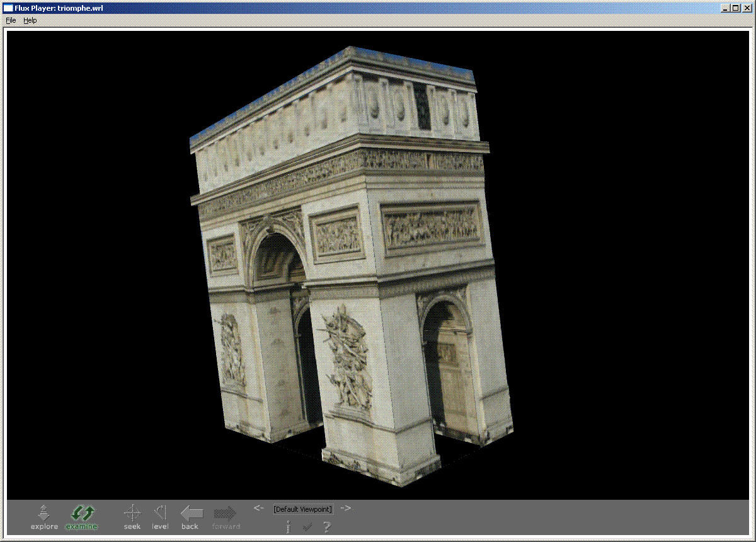The image size is (756, 542).
Task: Open the Help menu
Action: [30, 20]
